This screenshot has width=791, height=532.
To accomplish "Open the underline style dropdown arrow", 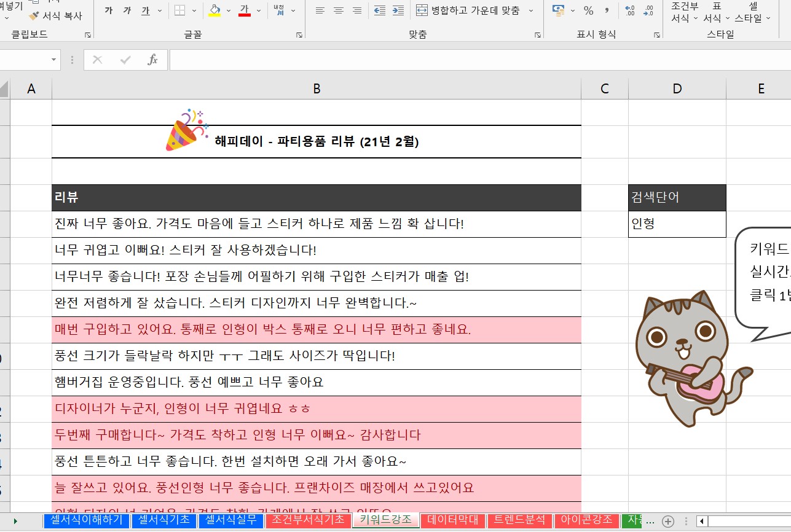I will coord(160,11).
